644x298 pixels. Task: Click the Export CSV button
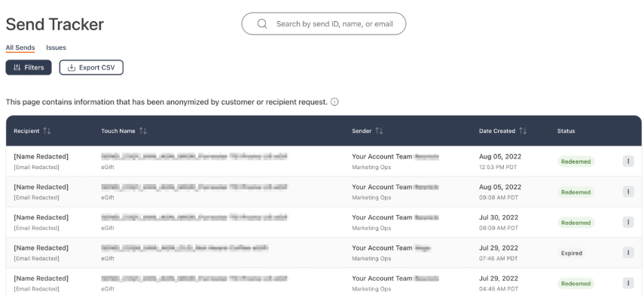pos(91,67)
